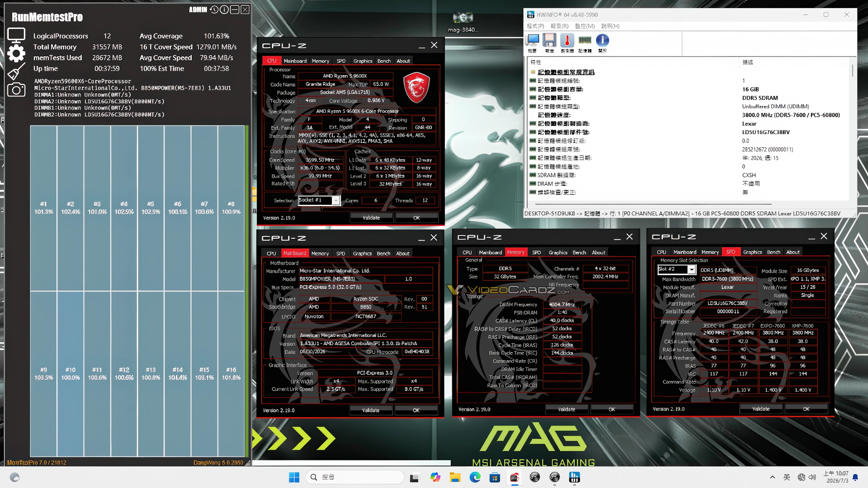Open HWiNFO Sensors thermometer icon

coord(567,43)
